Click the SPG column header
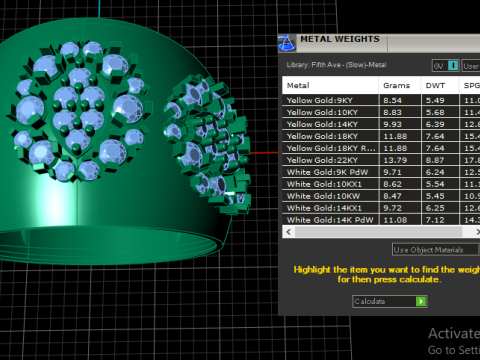This screenshot has width=480, height=360. click(470, 85)
